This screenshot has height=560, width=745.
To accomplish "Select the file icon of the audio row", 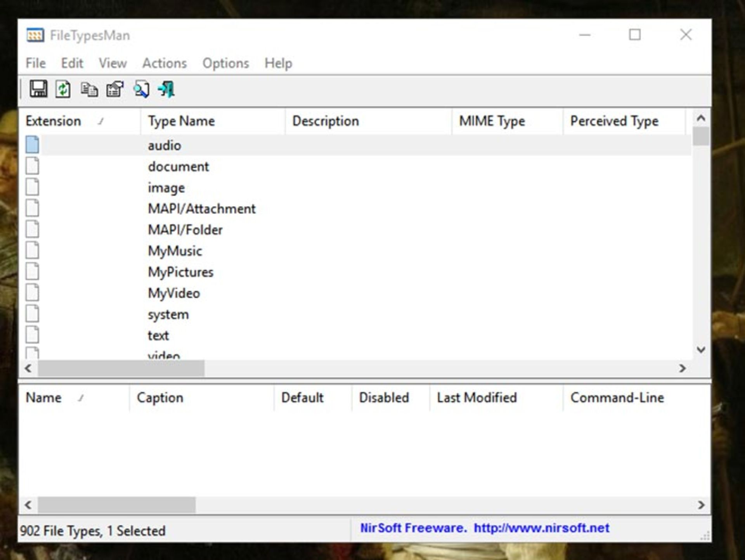I will tap(33, 145).
